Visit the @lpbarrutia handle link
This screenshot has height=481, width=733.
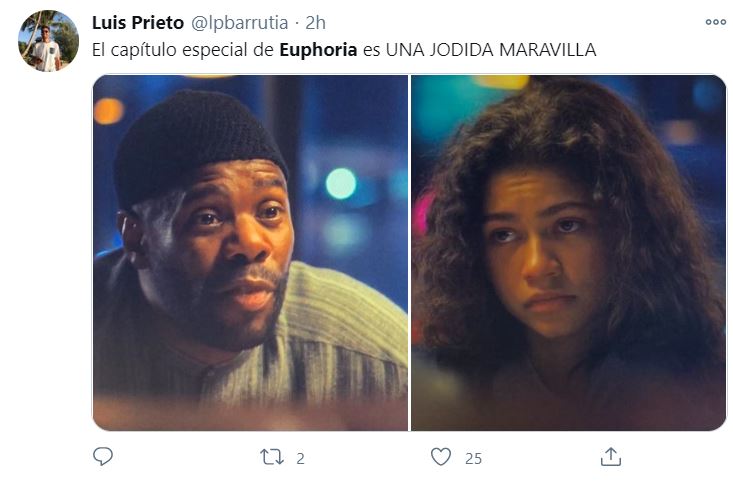pyautogui.click(x=239, y=22)
